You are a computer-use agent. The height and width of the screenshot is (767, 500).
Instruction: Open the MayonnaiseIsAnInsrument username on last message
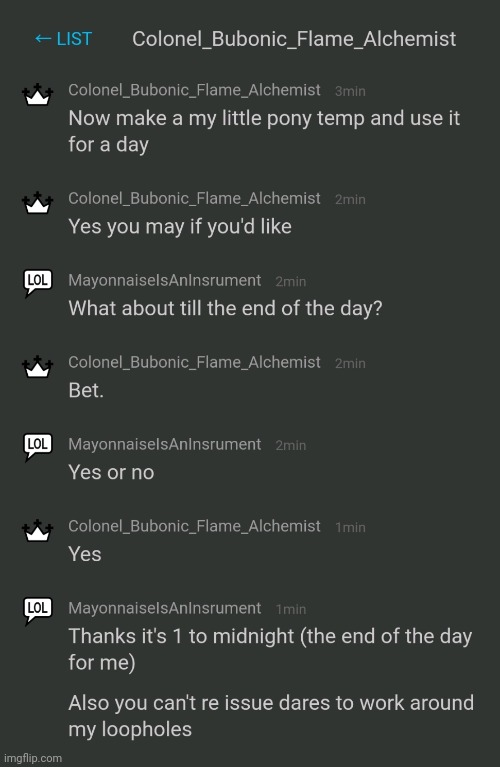click(x=164, y=608)
